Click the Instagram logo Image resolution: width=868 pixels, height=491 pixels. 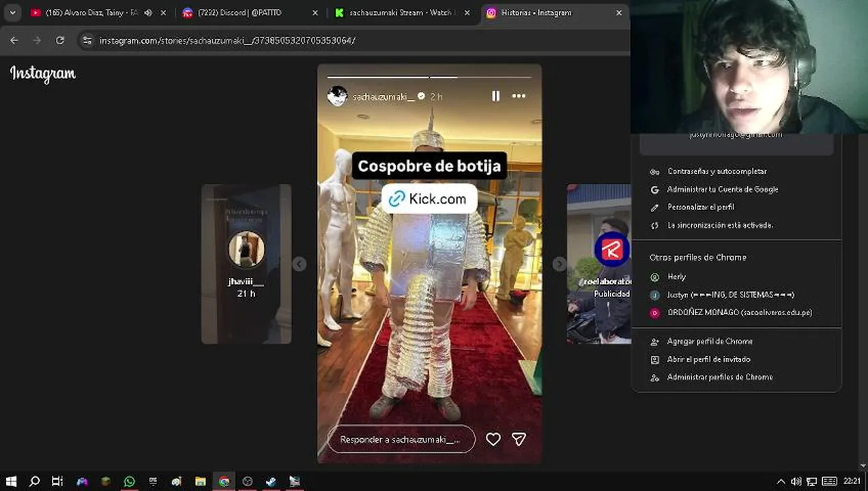pyautogui.click(x=43, y=74)
